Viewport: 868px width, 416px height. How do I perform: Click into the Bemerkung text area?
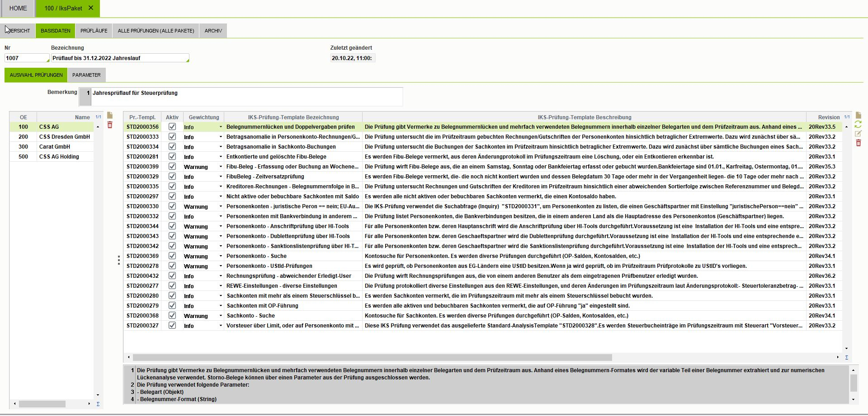coord(247,97)
